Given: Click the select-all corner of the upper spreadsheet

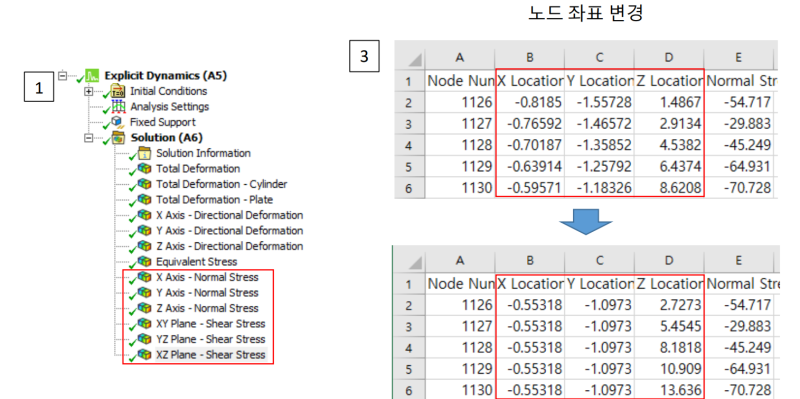Looking at the screenshot, I should tap(410, 58).
